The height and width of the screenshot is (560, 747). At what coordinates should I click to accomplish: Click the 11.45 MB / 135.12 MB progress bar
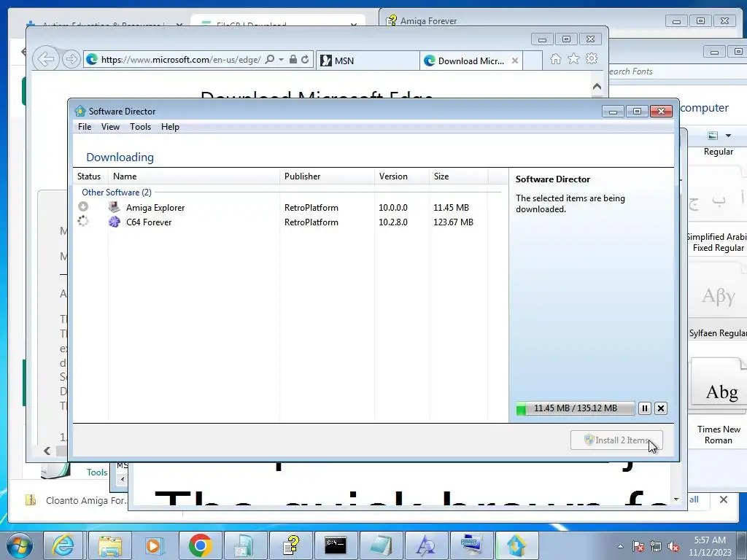tap(575, 408)
